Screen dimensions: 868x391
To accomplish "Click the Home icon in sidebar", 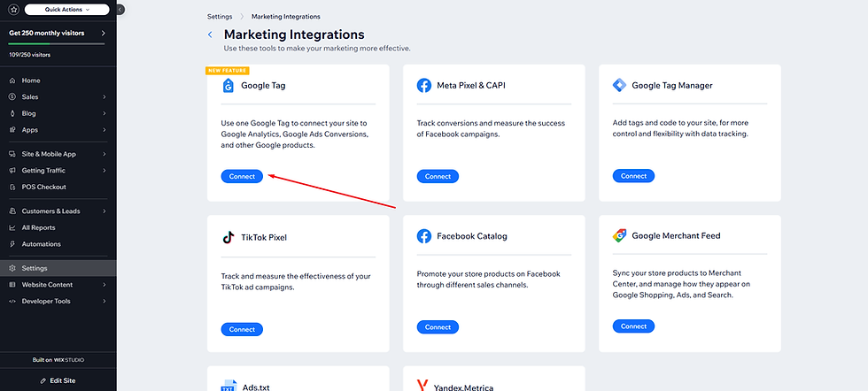I will click(12, 80).
